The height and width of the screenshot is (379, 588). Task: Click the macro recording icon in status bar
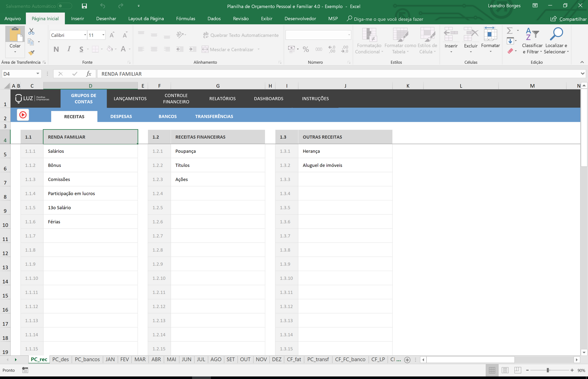(25, 370)
